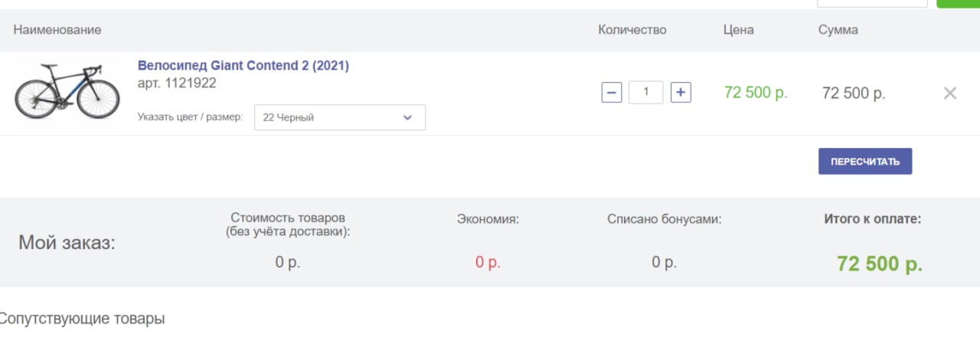Click the red 0 р. savings value
This screenshot has width=980, height=344.
(x=488, y=263)
